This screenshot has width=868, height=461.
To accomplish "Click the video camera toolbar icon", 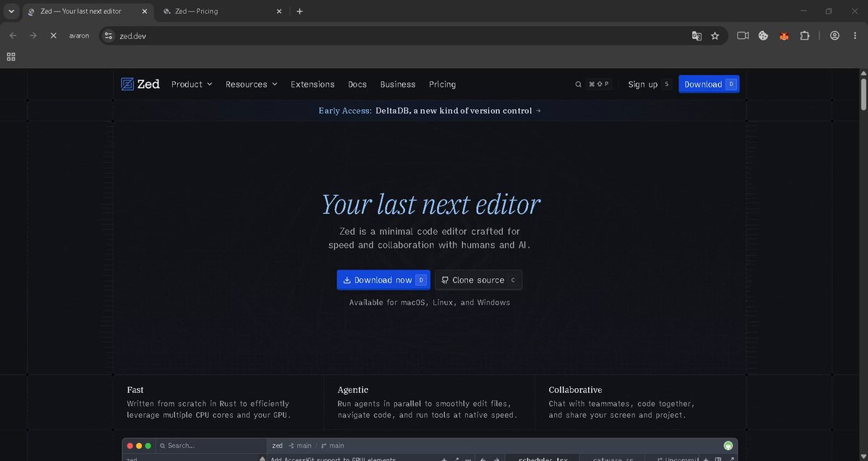I will (743, 35).
